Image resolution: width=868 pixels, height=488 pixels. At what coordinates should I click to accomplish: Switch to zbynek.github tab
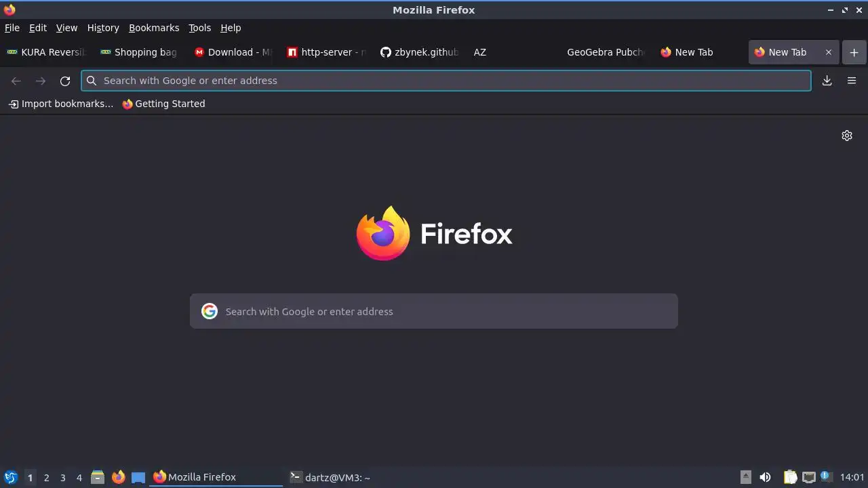click(421, 52)
